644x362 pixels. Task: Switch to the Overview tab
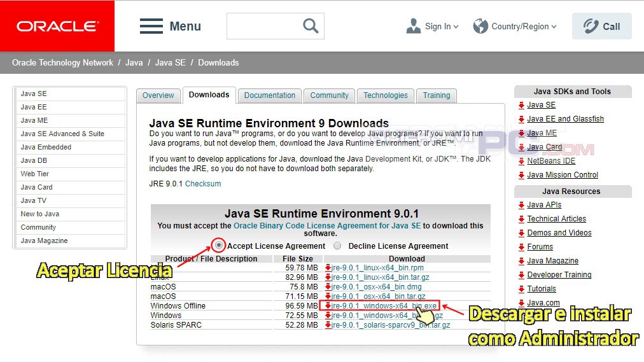[158, 95]
